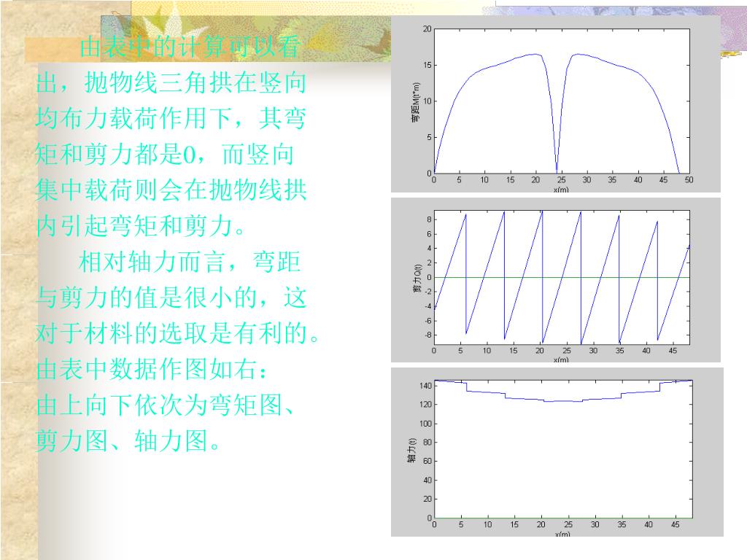Click the axial force chart at bottom
This screenshot has width=747, height=560.
[557, 452]
